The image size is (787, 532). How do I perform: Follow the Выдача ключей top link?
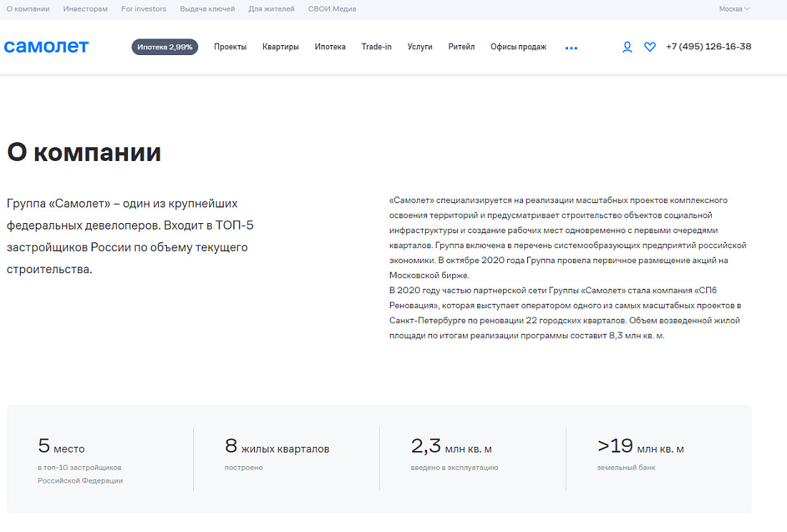tap(207, 9)
